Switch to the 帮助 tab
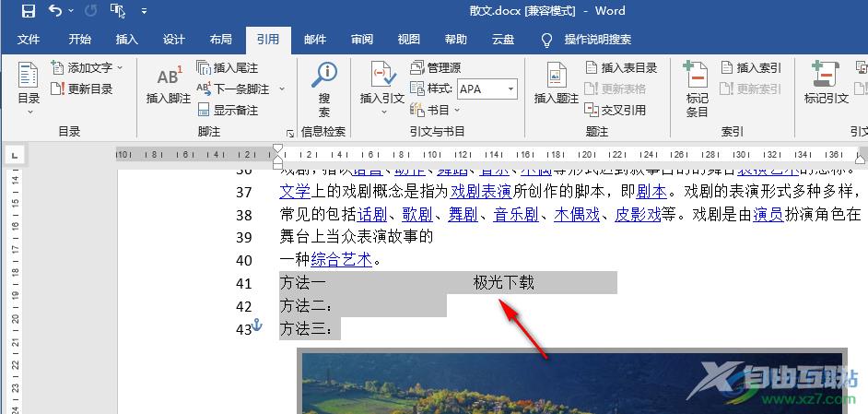The image size is (868, 414). coord(456,40)
